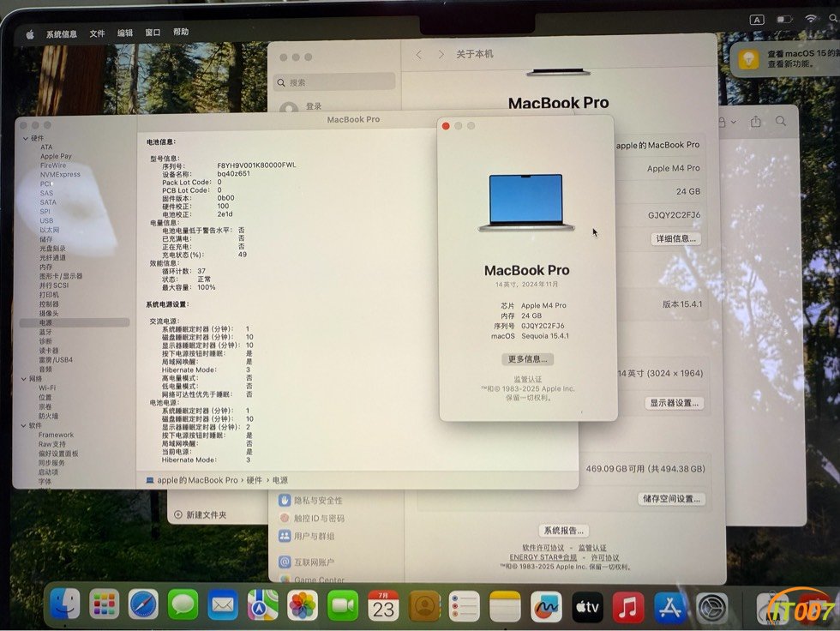Launch Safari from the Dock

pyautogui.click(x=143, y=604)
